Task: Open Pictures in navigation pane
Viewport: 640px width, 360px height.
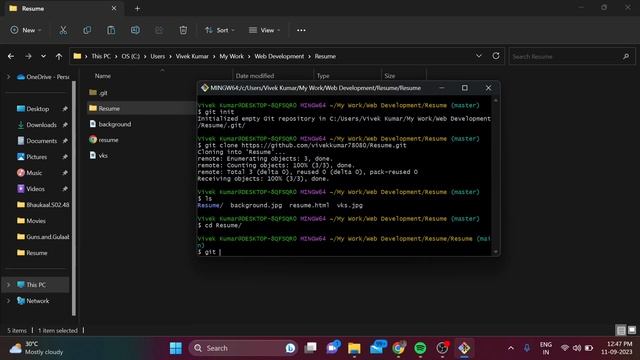Action: click(36, 157)
